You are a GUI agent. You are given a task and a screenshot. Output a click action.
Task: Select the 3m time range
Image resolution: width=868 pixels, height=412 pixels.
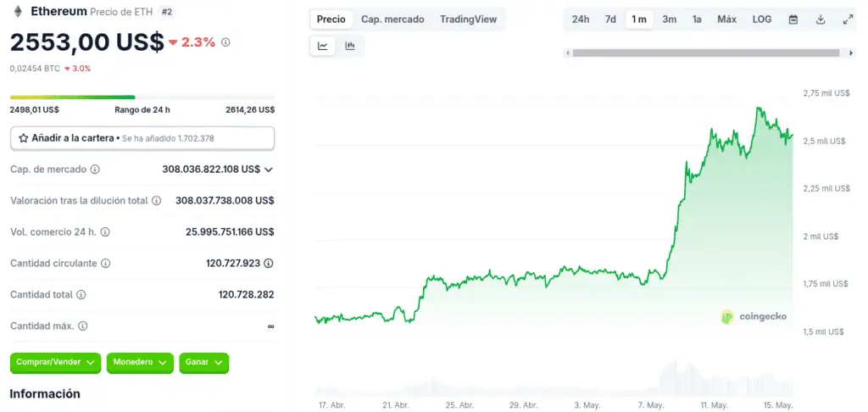(670, 19)
